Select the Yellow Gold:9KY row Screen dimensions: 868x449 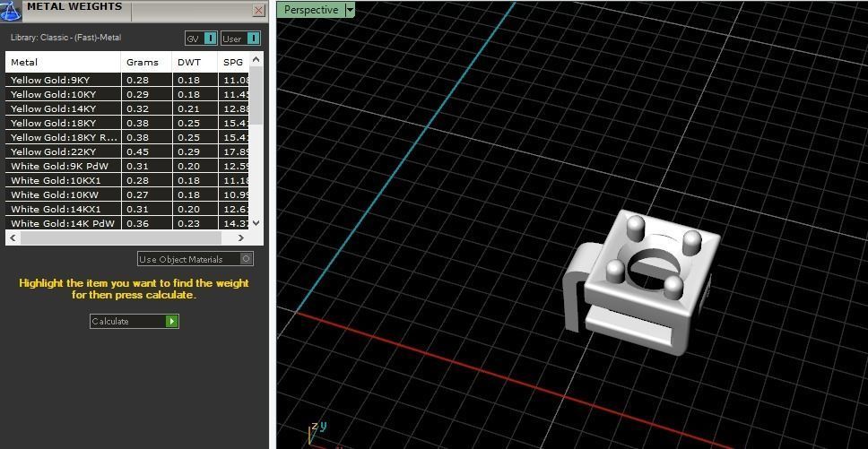[x=126, y=80]
